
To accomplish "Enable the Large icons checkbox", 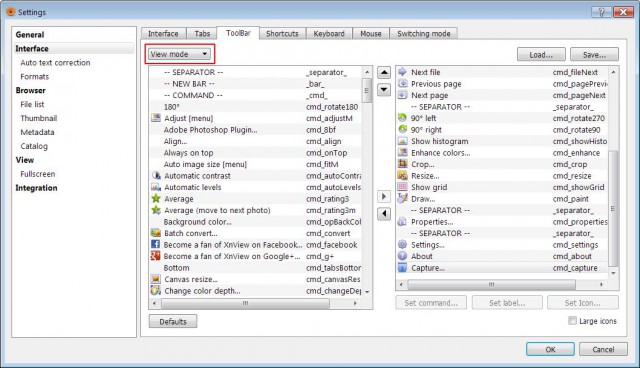I will pos(573,321).
